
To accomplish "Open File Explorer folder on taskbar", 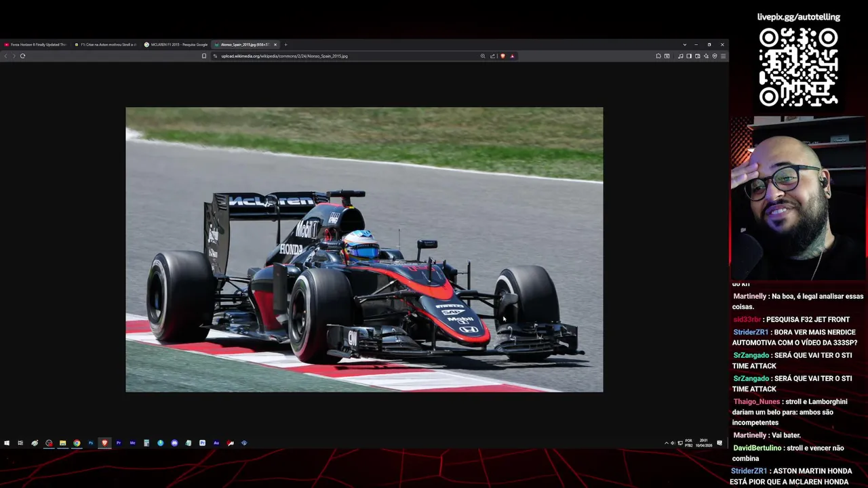I will (x=62, y=443).
